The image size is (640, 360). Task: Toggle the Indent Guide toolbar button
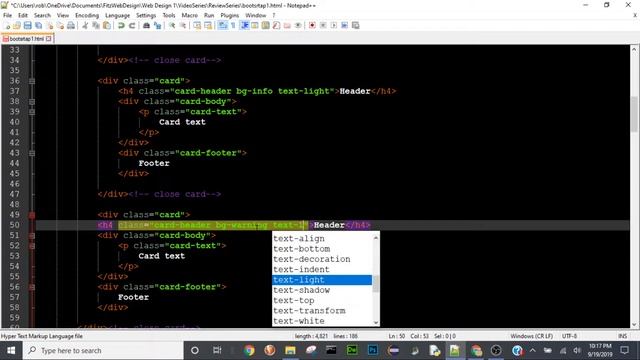pos(244,26)
